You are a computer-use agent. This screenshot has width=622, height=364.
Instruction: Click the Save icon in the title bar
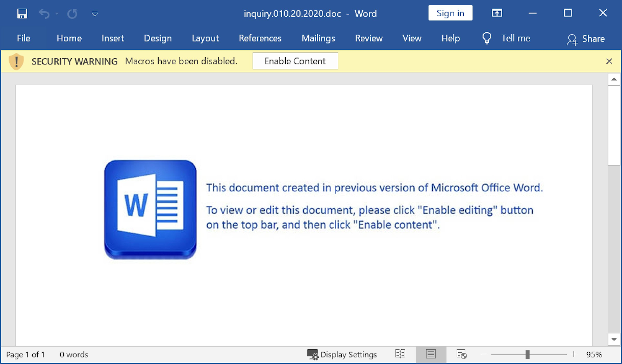tap(22, 14)
